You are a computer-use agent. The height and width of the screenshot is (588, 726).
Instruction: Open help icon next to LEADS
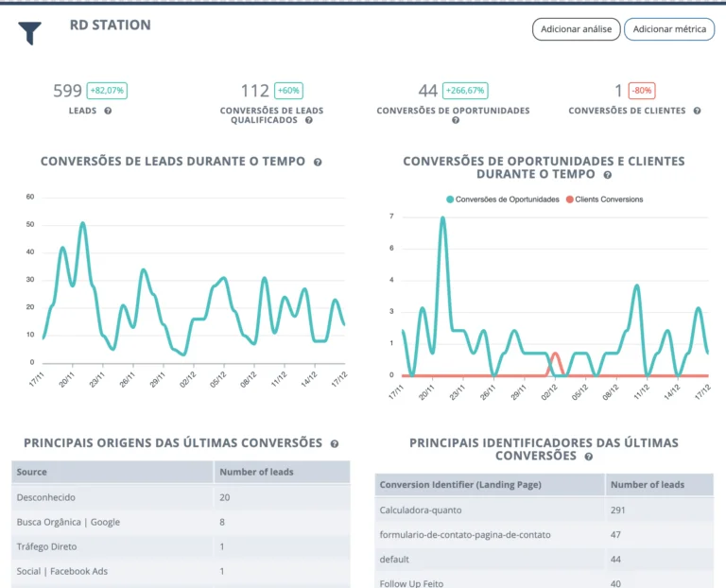(x=108, y=111)
